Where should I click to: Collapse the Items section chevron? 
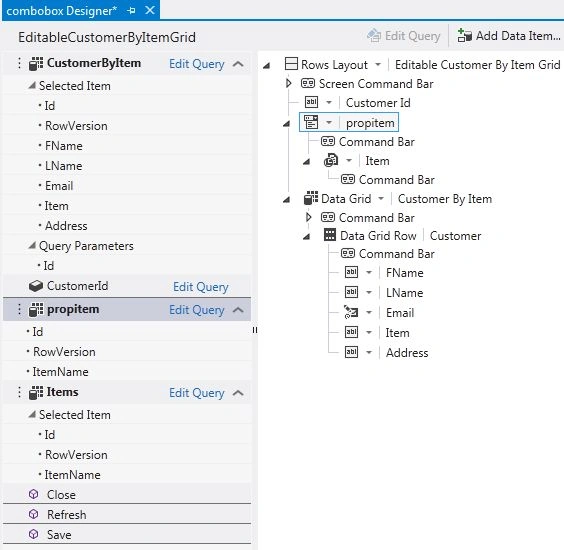pyautogui.click(x=238, y=393)
